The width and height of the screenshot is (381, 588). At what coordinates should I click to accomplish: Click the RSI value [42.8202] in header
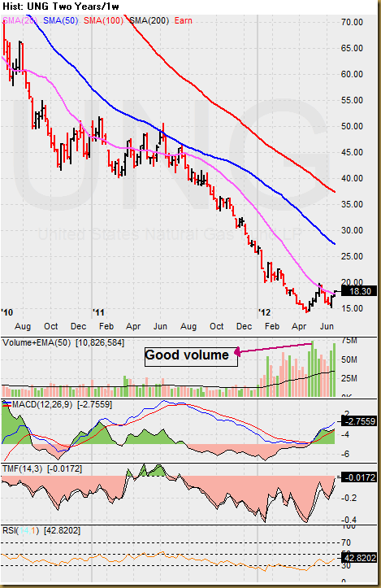[x=63, y=530]
